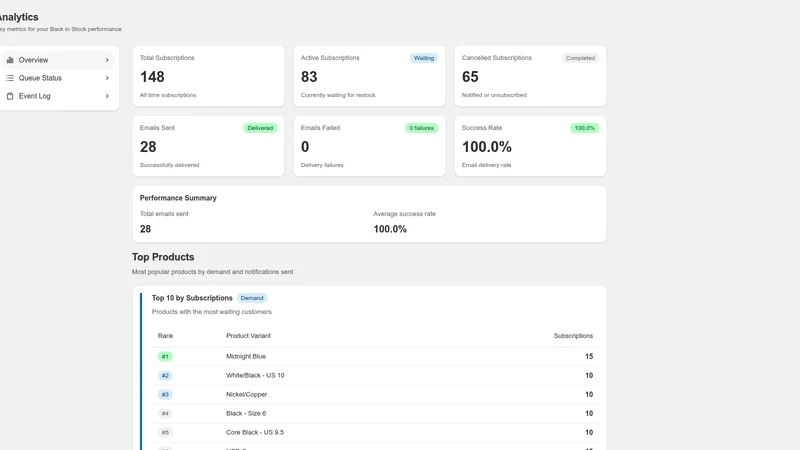800x450 pixels.
Task: Click the #5 rank badge
Action: pos(165,433)
